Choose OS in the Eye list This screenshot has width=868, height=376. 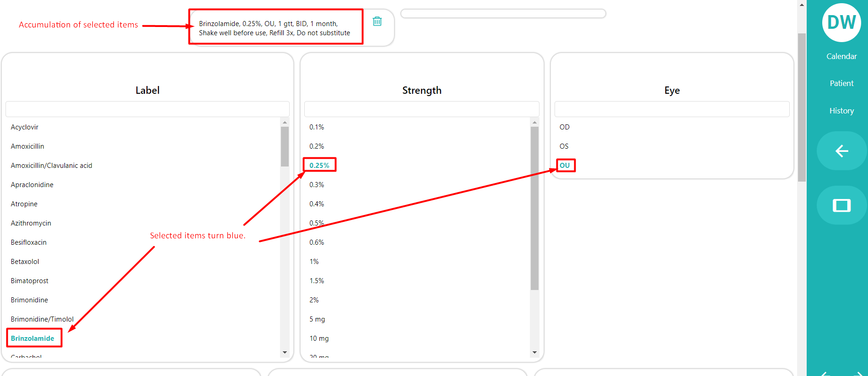[x=564, y=146]
